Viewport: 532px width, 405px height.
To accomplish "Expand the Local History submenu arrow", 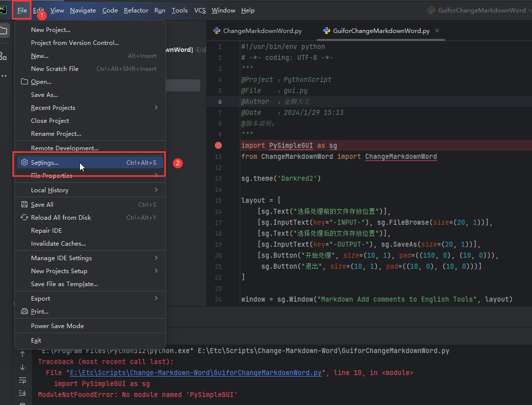I will coord(156,190).
